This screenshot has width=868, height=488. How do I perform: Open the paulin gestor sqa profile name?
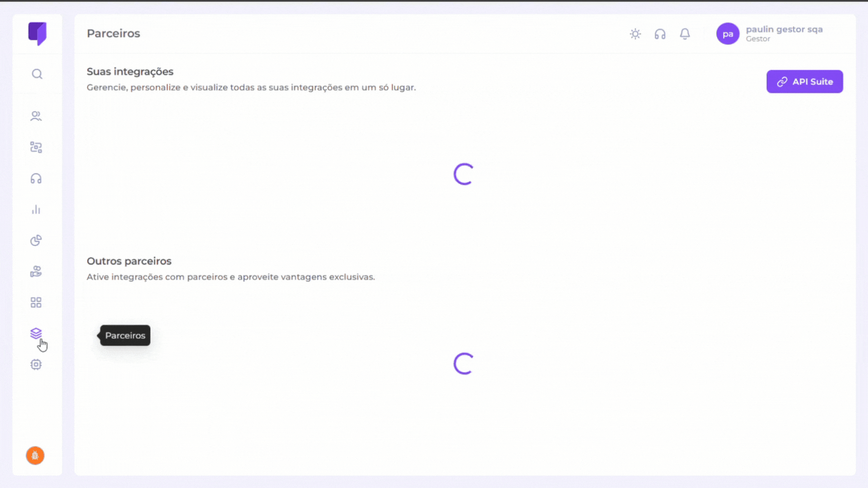point(784,29)
